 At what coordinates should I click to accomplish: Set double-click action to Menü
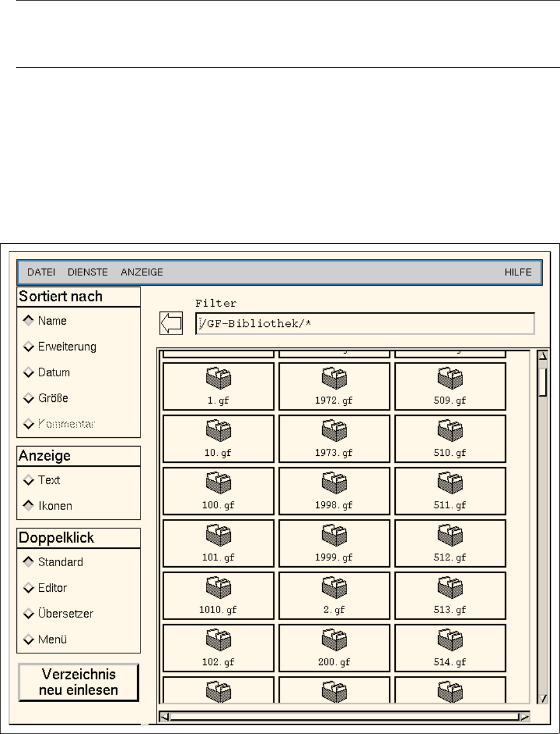(45, 639)
